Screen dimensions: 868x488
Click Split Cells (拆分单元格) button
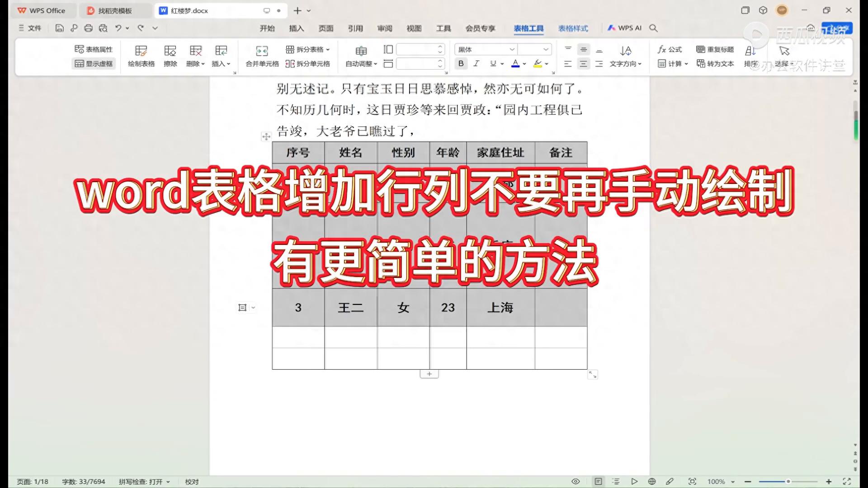click(x=308, y=64)
